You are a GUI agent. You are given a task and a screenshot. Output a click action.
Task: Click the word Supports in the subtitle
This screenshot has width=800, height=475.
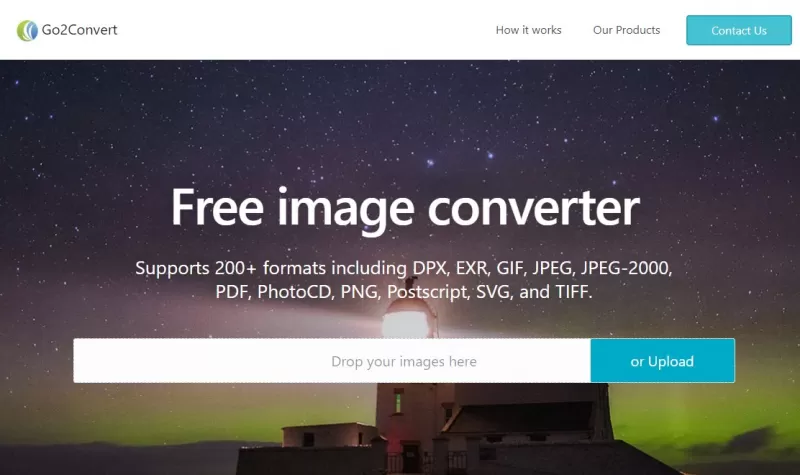pos(172,268)
